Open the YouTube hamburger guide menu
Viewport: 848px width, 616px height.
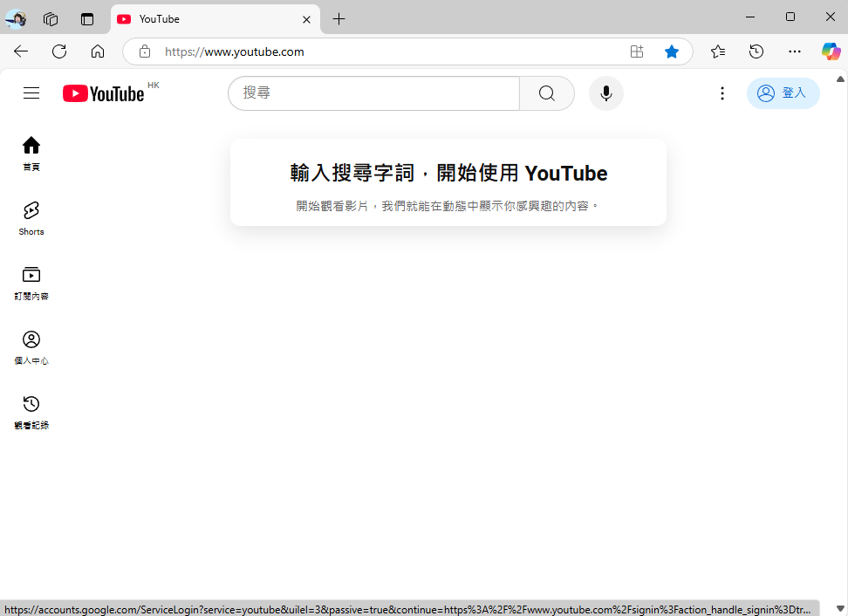pyautogui.click(x=31, y=93)
